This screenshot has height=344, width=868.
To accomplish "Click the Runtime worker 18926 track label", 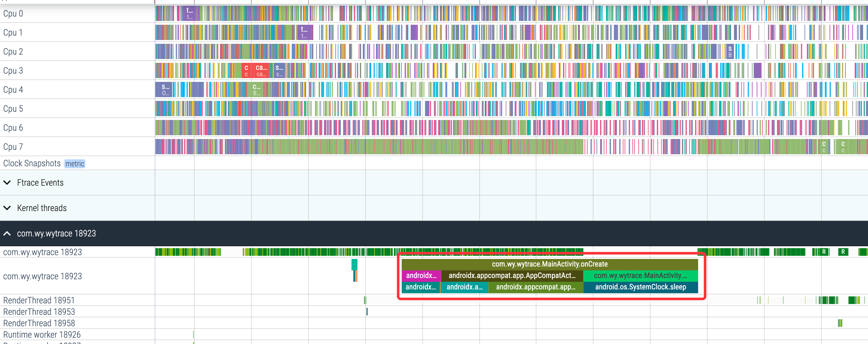I will [42, 334].
